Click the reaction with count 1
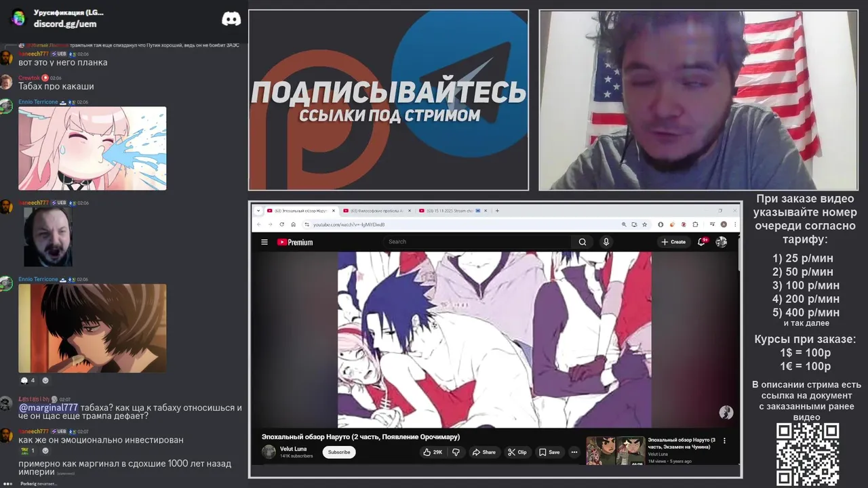The height and width of the screenshot is (488, 868). (28, 451)
